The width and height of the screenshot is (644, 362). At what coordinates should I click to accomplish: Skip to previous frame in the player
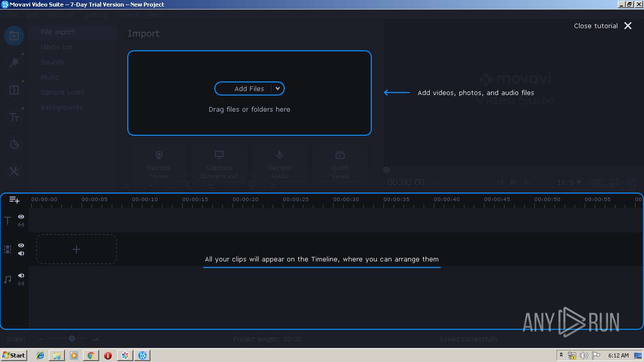[x=500, y=182]
